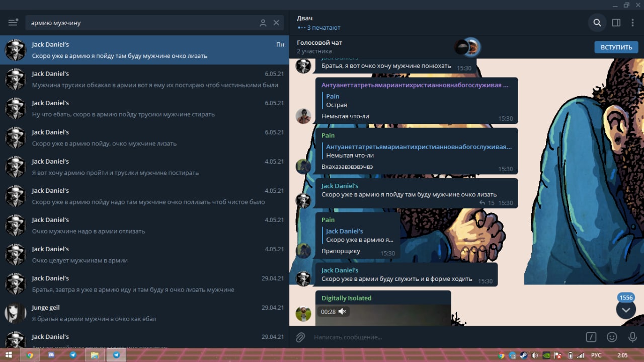Click the microphone voice message icon

[x=632, y=337]
